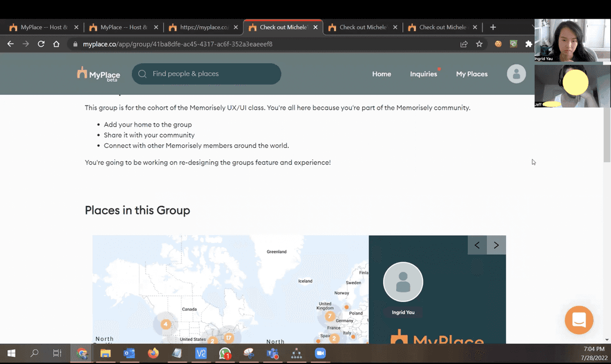Screen dimensions: 611x364
Task: Open the Inquiries page
Action: (424, 74)
